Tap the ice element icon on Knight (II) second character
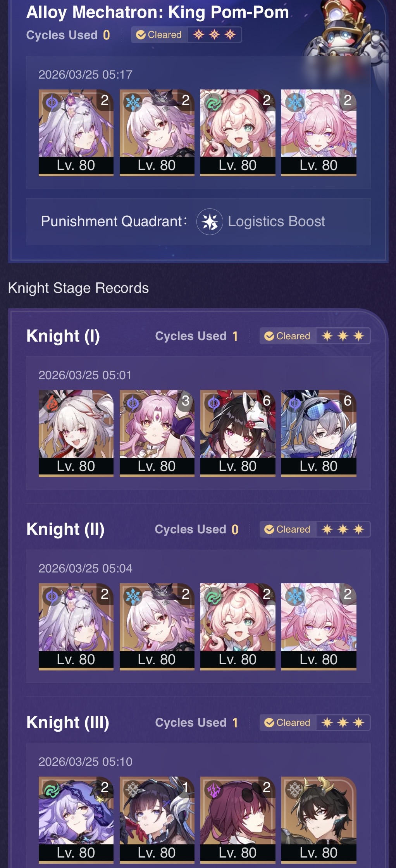 (x=133, y=596)
